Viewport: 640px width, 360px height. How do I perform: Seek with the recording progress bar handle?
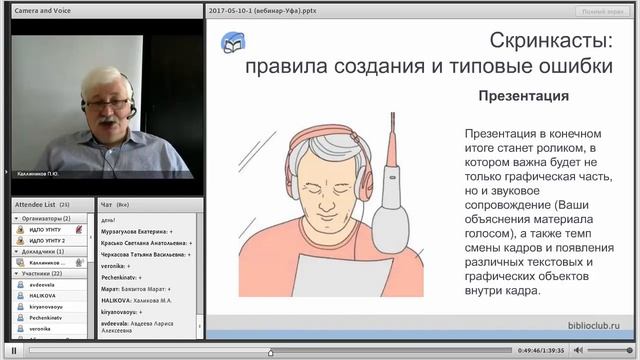tap(270, 352)
